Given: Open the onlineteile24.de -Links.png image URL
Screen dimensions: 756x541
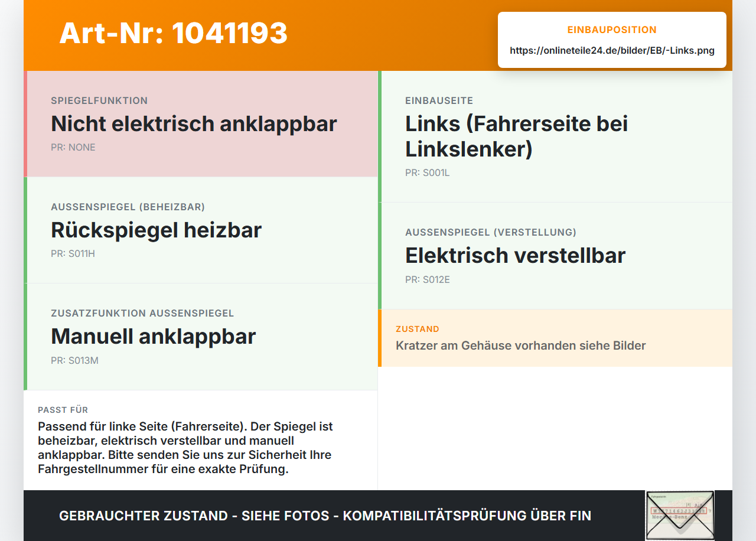Looking at the screenshot, I should [x=612, y=51].
